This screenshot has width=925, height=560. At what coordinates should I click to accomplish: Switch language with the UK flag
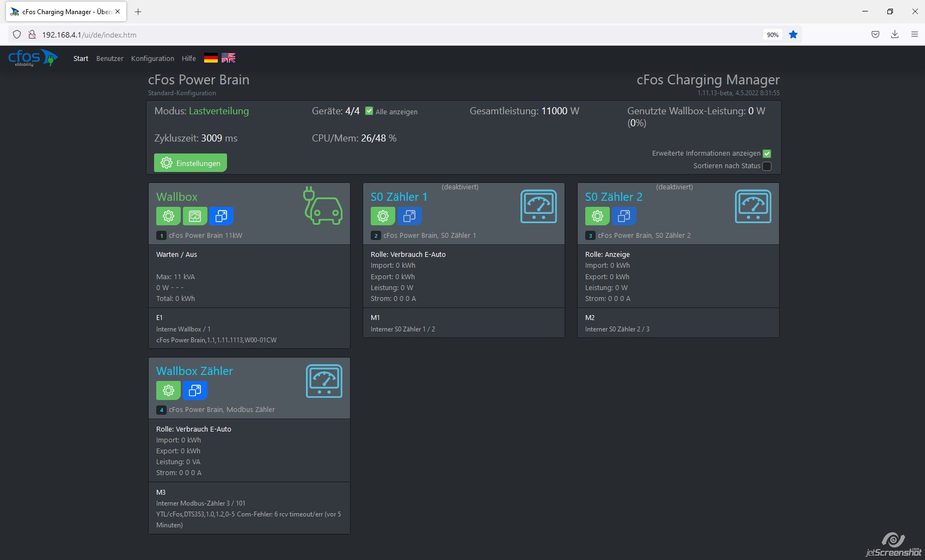228,58
